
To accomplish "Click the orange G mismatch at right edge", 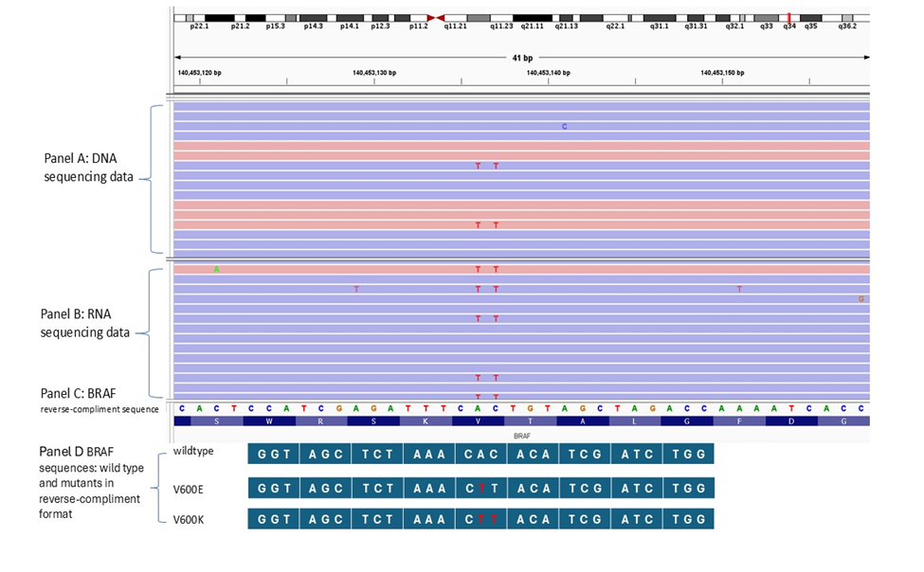I will [861, 299].
